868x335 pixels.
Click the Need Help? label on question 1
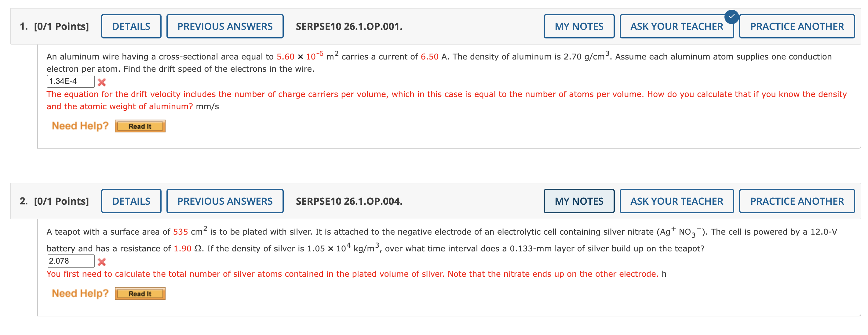point(79,126)
